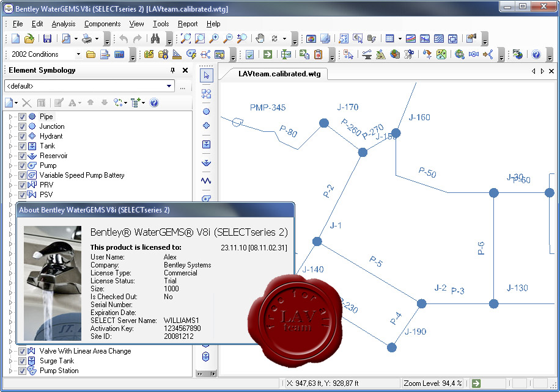Pick the Reservoir layout tool

(x=206, y=163)
